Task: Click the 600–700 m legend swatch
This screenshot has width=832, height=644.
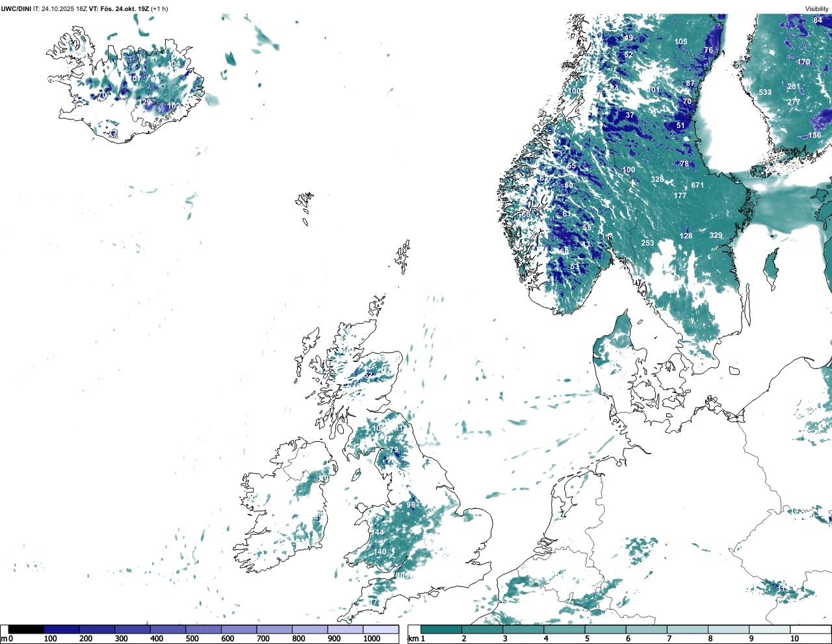Action: tap(239, 629)
